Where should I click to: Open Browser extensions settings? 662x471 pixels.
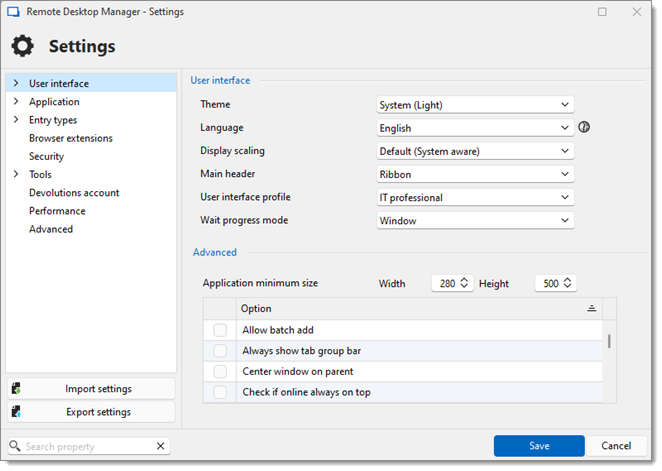coord(71,138)
